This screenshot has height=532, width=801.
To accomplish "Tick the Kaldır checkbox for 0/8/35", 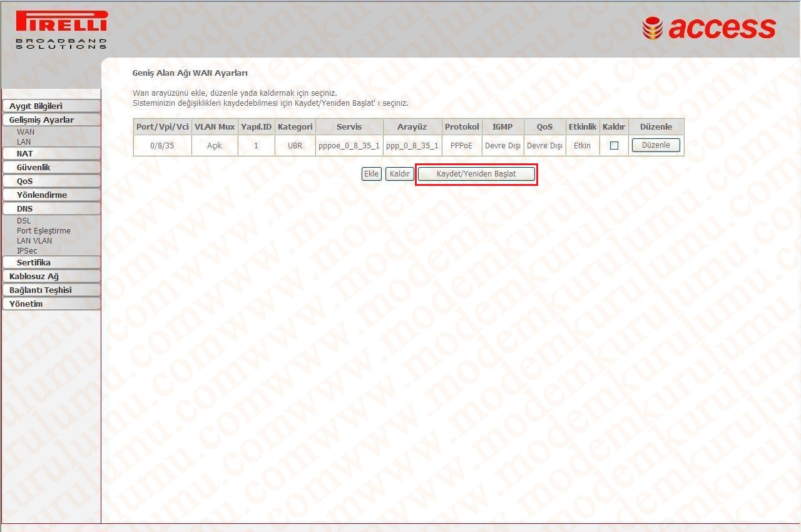I will pos(614,145).
